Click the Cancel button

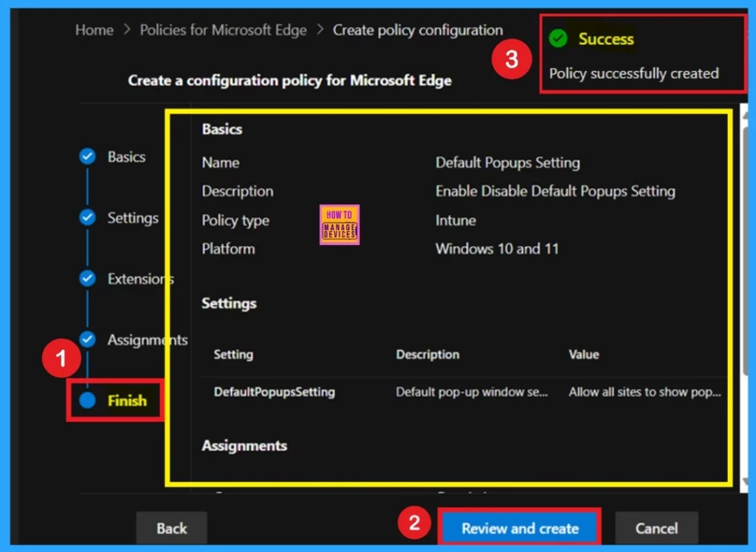[x=656, y=528]
